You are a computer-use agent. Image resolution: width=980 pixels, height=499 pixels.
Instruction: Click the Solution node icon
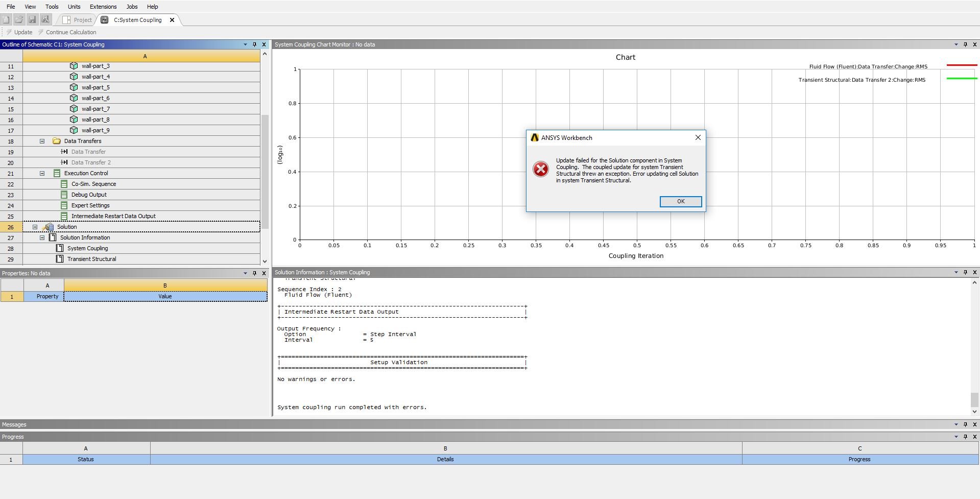coord(49,227)
